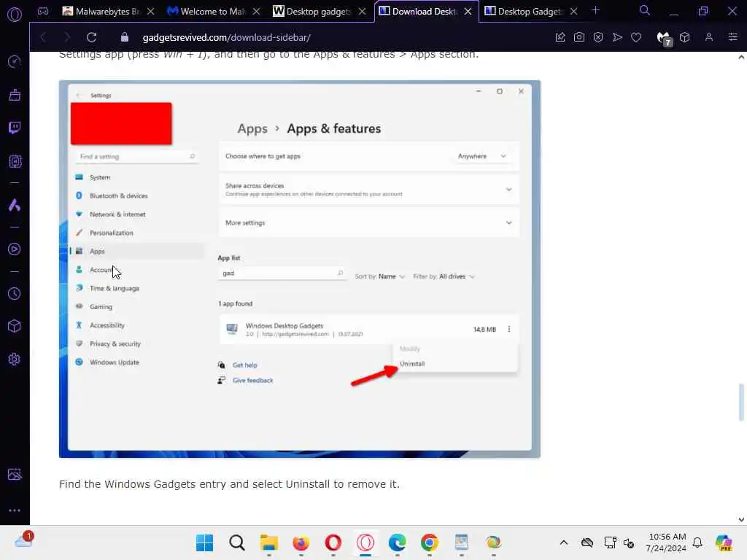Open the Opera GX main menu logo
Viewport: 747px width, 560px height.
pos(15,15)
